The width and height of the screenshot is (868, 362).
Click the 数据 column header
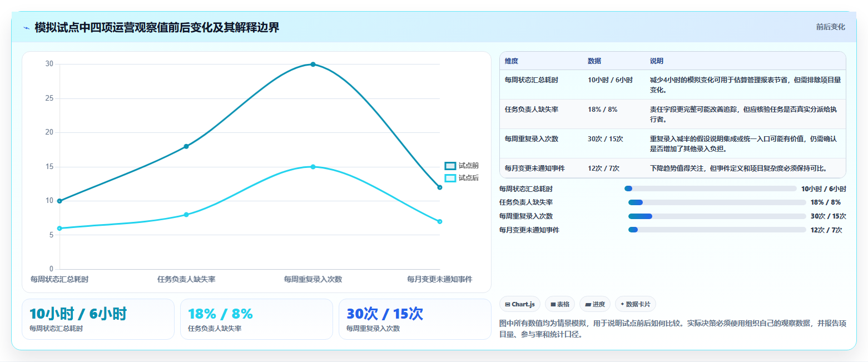pyautogui.click(x=594, y=61)
